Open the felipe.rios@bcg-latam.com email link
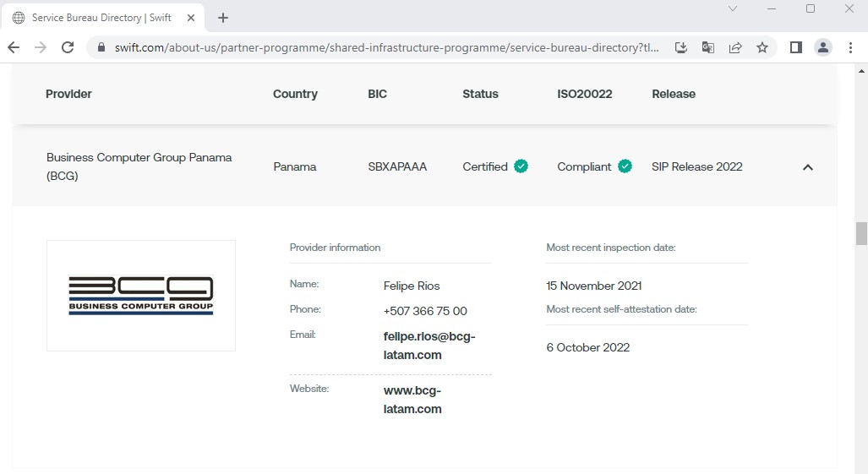This screenshot has height=474, width=868. click(429, 346)
